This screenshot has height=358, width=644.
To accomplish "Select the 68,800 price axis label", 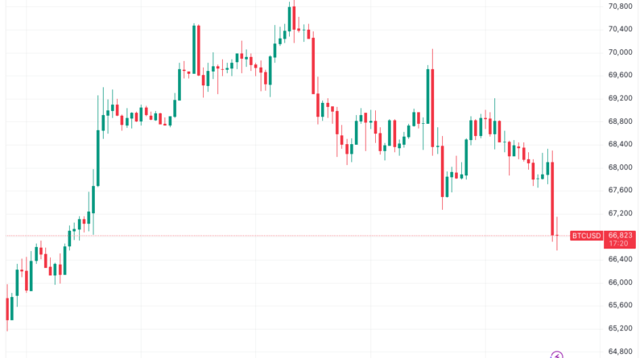I will click(621, 121).
